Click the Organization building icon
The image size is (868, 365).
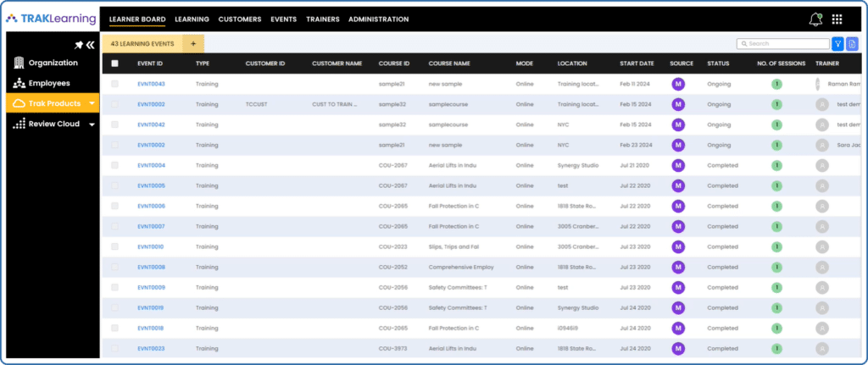pyautogui.click(x=19, y=63)
